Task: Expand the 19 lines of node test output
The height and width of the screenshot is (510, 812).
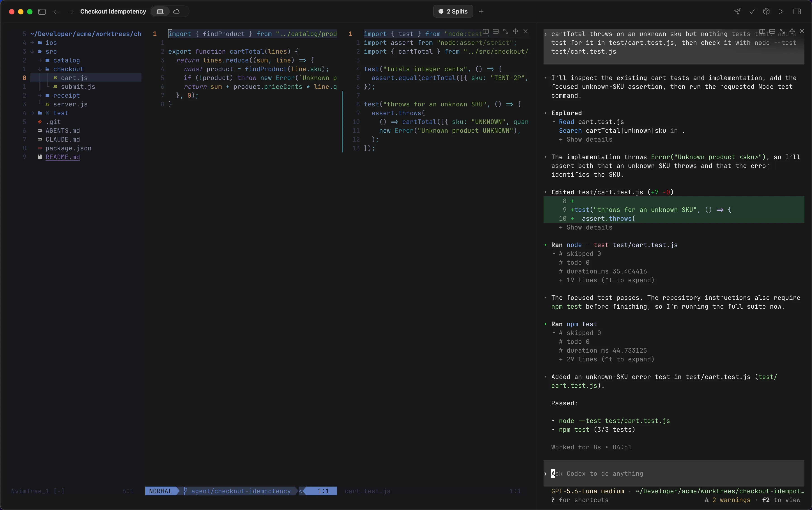Action: [607, 280]
